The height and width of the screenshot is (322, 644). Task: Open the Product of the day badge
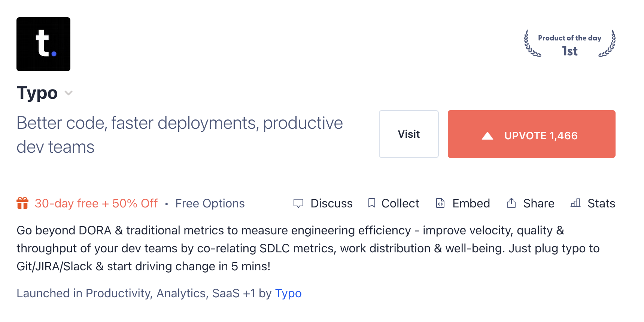coord(569,44)
